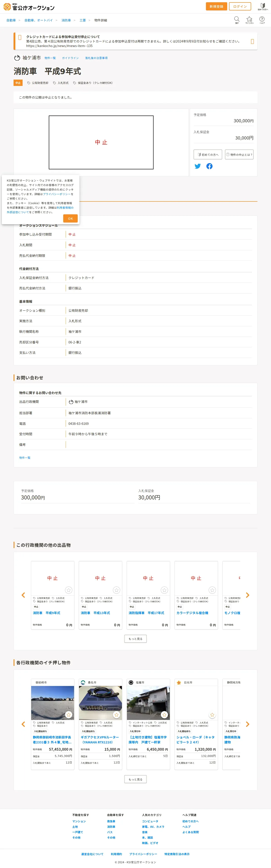271x868 pixels.
Task: Open the 静岡県御前崎市池新田 land listing title
Action: click(x=52, y=740)
